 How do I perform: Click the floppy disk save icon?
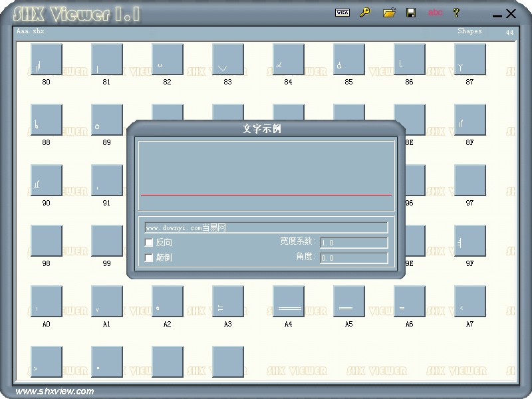pyautogui.click(x=411, y=13)
